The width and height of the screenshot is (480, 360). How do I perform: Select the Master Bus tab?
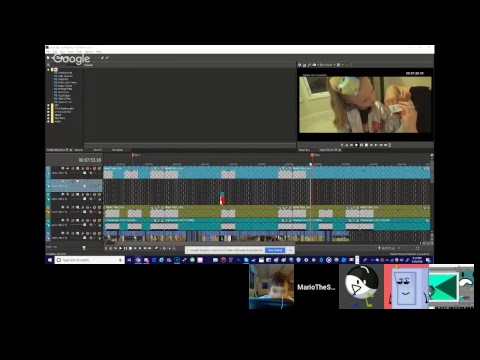304,150
